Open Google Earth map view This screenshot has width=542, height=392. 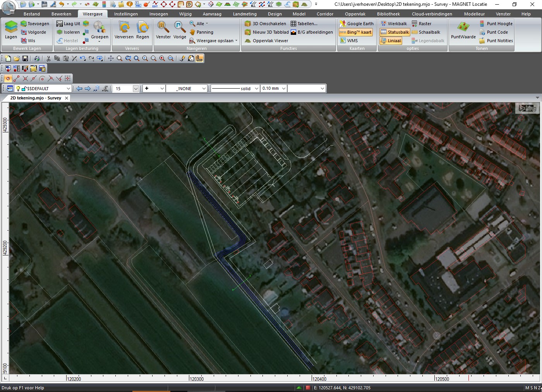[356, 24]
